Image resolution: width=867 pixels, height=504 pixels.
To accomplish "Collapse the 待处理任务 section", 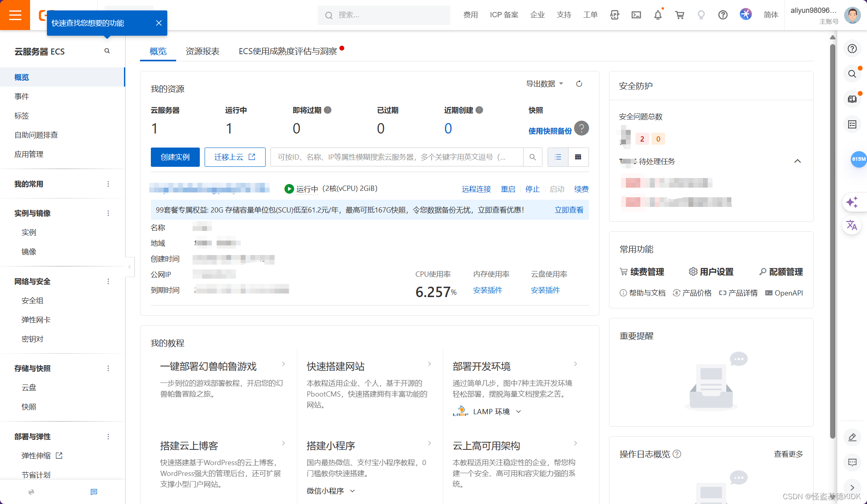I will pos(797,161).
